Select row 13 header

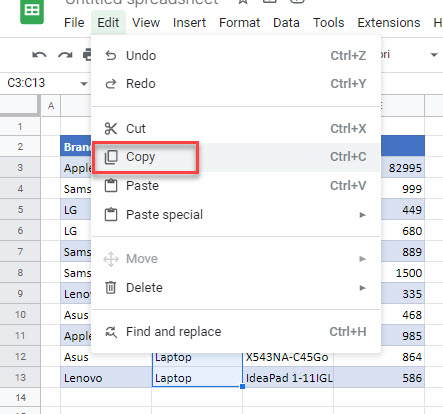tap(20, 377)
